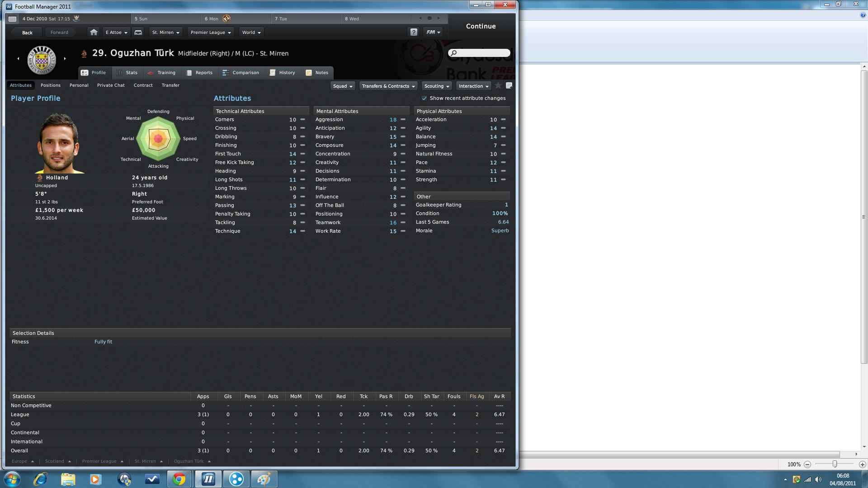Toggle Show recent attribute changes checkbox
The height and width of the screenshot is (488, 868).
424,98
